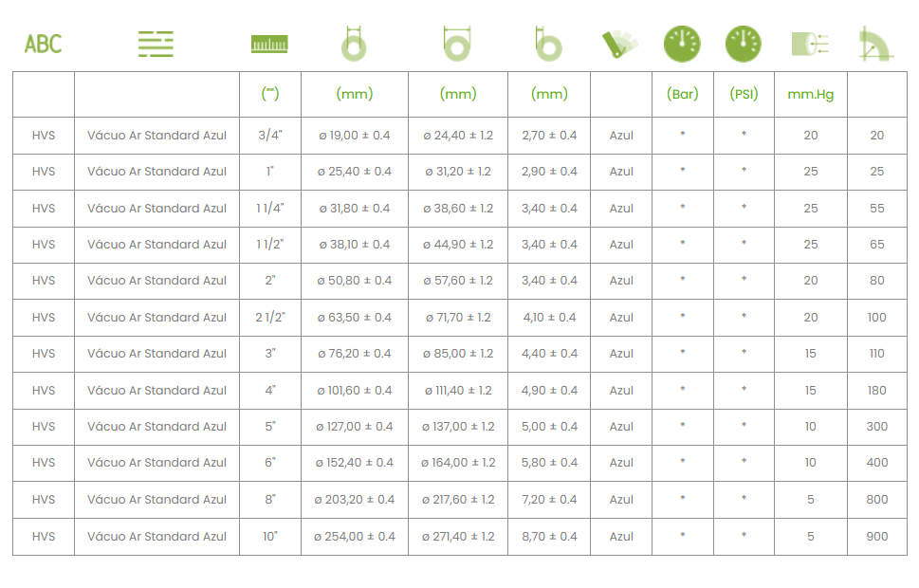Select the mm.Hg column header

pos(811,95)
